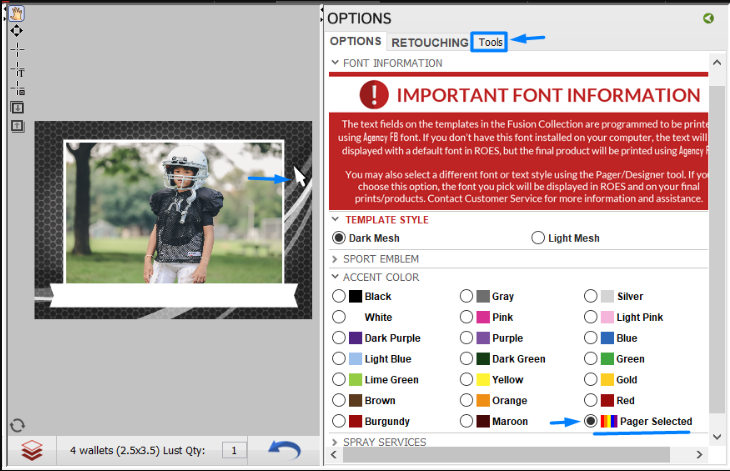This screenshot has width=730, height=471.
Task: Click the bring layer up icon
Action: point(17,125)
